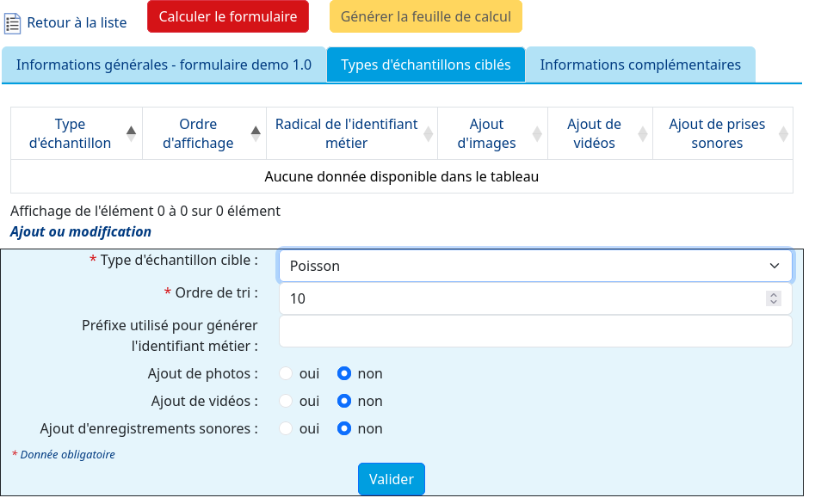Select oui for Ajout d'enregistrements sonores
Image resolution: width=815 pixels, height=504 pixels.
286,428
